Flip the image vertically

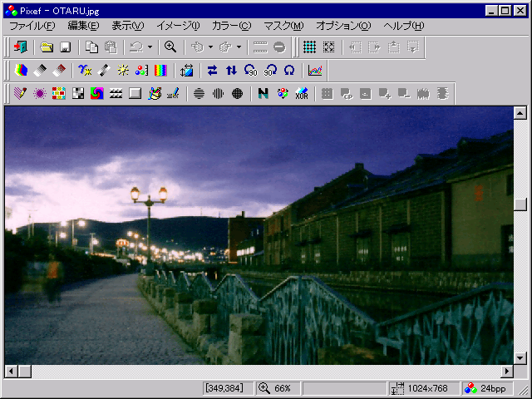231,70
